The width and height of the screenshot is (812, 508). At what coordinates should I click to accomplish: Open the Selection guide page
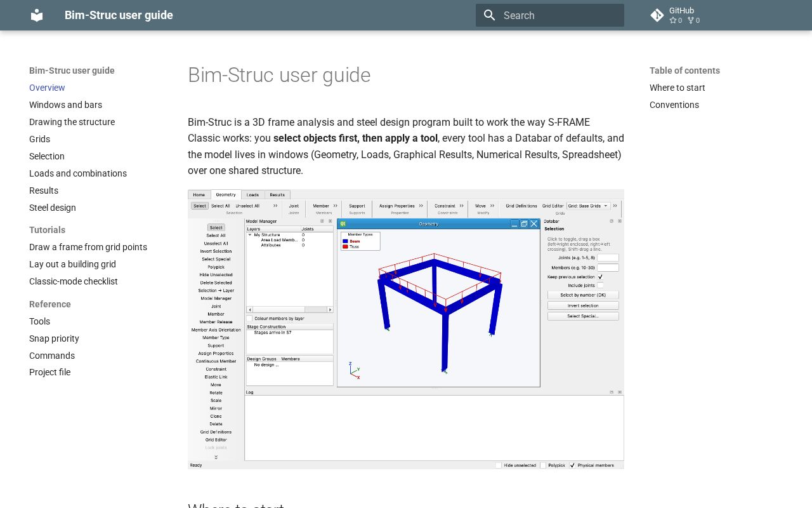46,156
